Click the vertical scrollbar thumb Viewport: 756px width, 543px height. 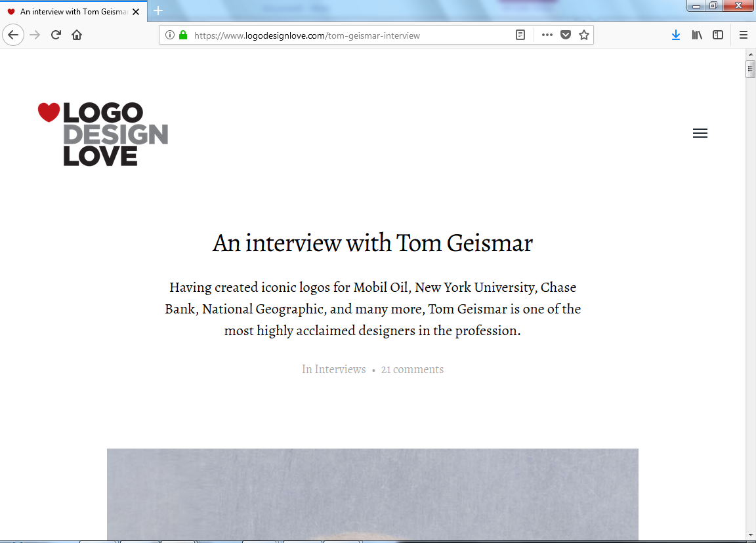(x=750, y=69)
